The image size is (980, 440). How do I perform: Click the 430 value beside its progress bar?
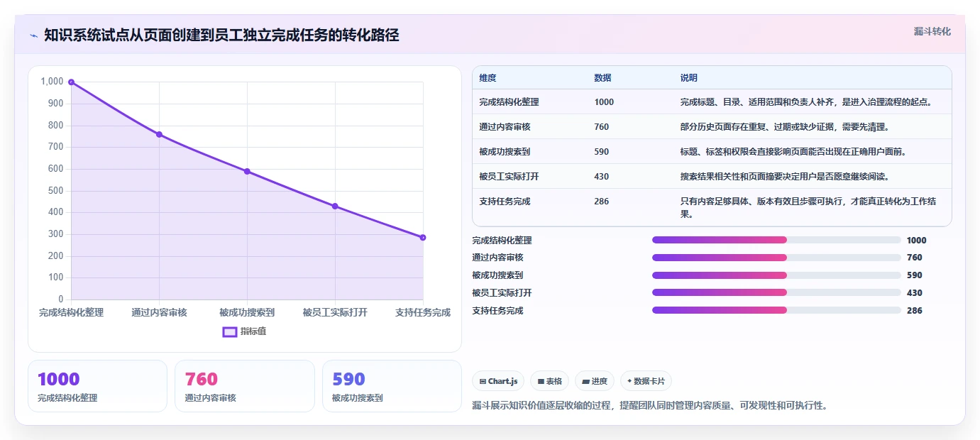[914, 292]
